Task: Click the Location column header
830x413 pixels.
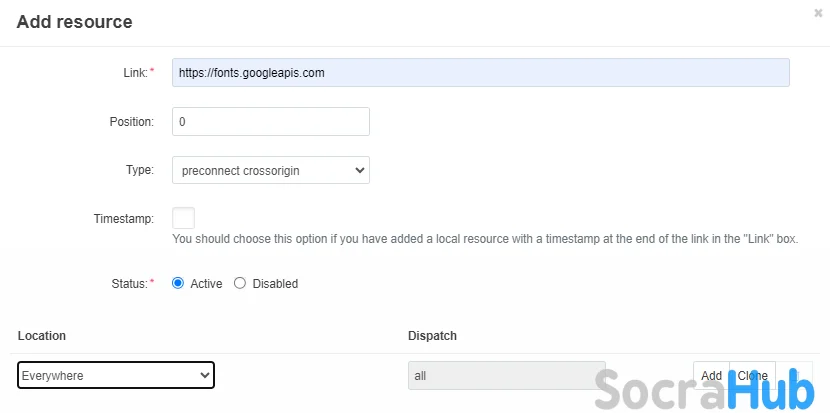Action: click(42, 336)
